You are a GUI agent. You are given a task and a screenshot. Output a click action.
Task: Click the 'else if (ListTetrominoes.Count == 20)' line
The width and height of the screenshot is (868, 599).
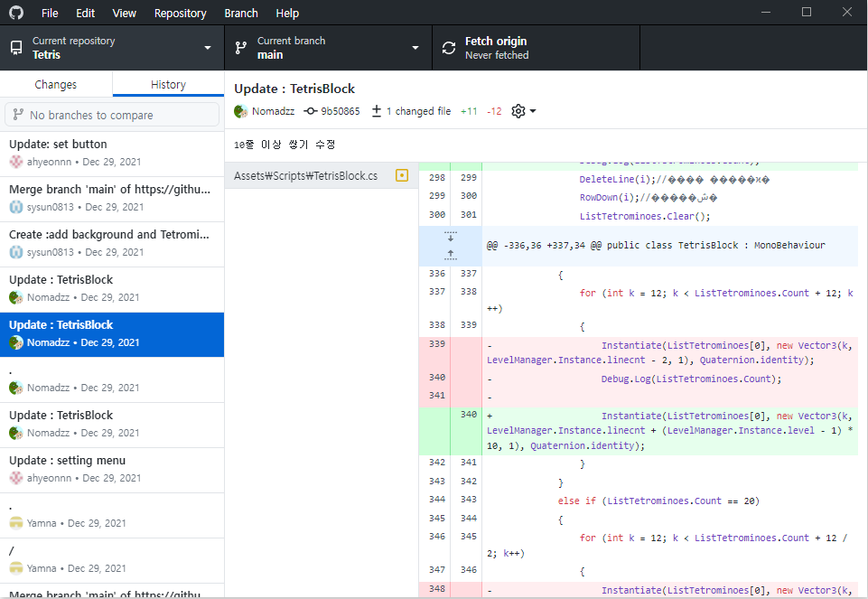(658, 501)
